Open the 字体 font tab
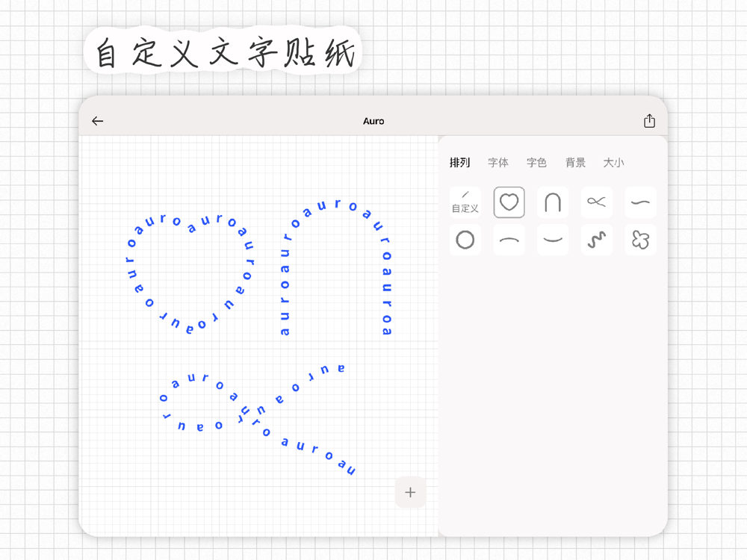This screenshot has height=560, width=747. (498, 163)
